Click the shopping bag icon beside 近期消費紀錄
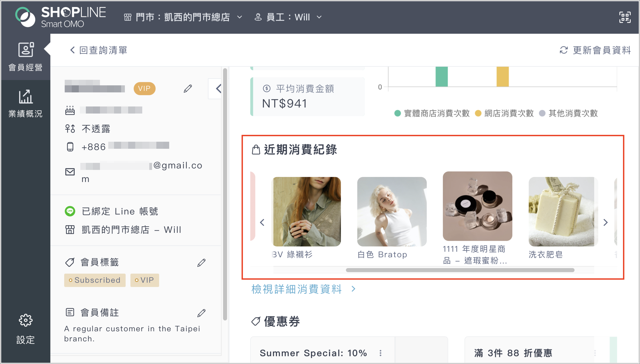 256,150
